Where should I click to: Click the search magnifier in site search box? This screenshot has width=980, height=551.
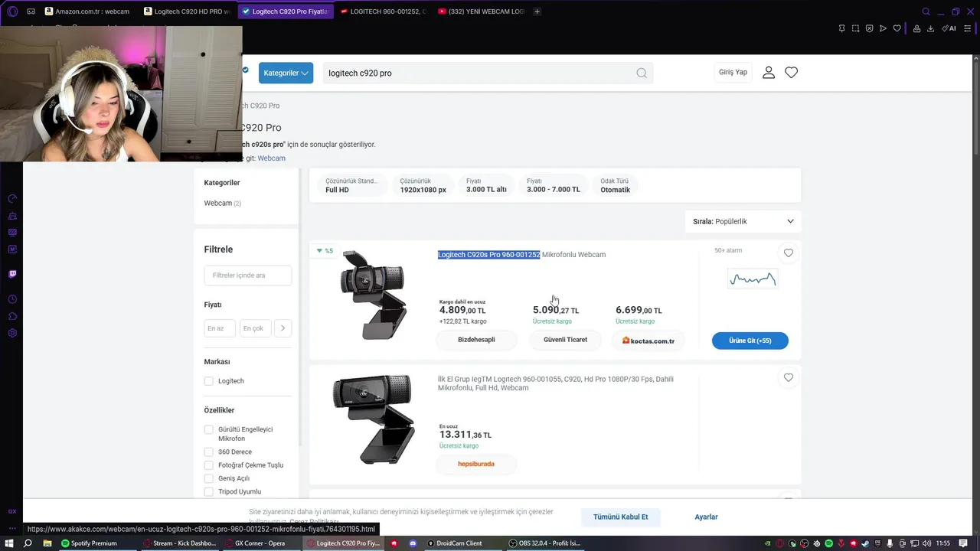[642, 73]
